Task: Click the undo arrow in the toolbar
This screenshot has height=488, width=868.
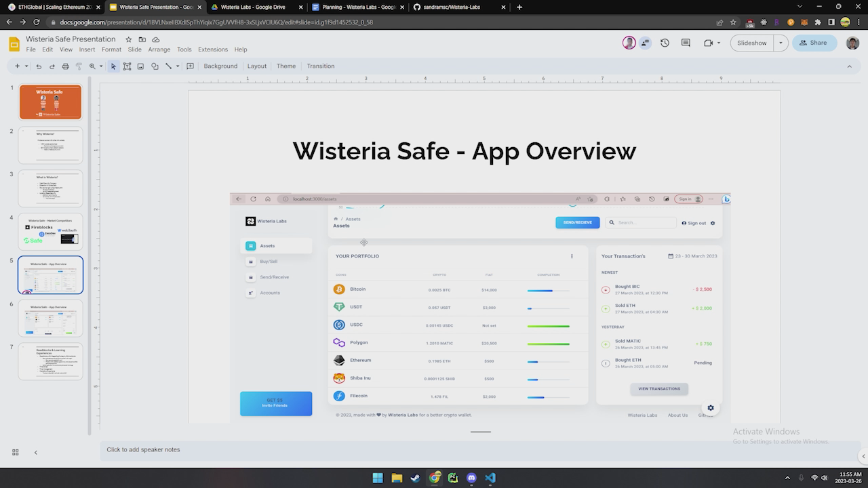Action: point(39,66)
